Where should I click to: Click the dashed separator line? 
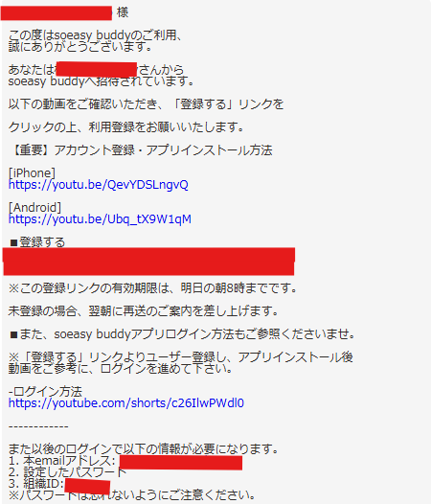[38, 426]
